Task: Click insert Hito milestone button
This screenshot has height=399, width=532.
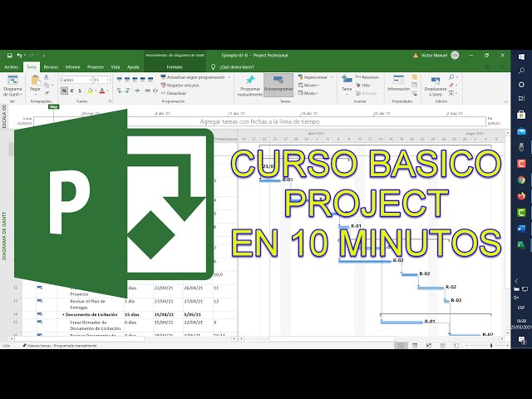Action: [362, 85]
